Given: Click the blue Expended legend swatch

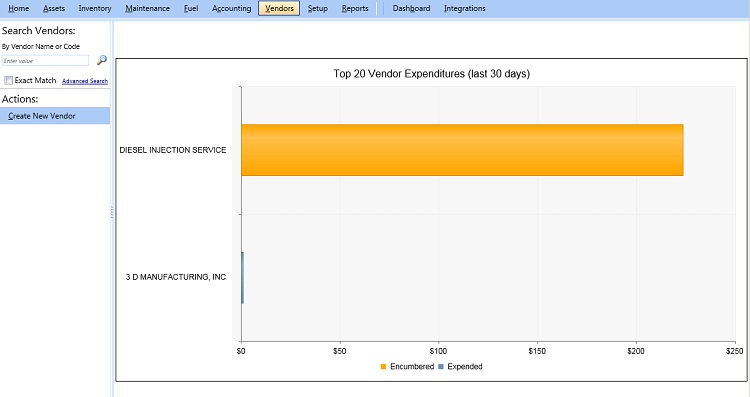Looking at the screenshot, I should tap(441, 367).
